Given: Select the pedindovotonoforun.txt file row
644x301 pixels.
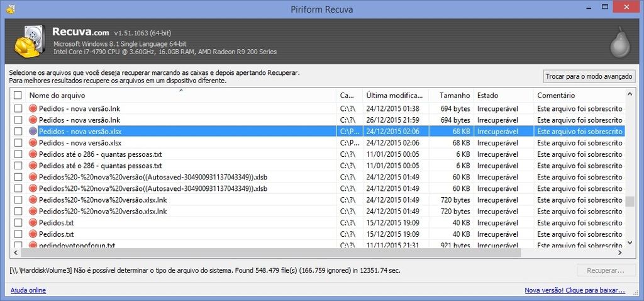Looking at the screenshot, I should point(318,245).
